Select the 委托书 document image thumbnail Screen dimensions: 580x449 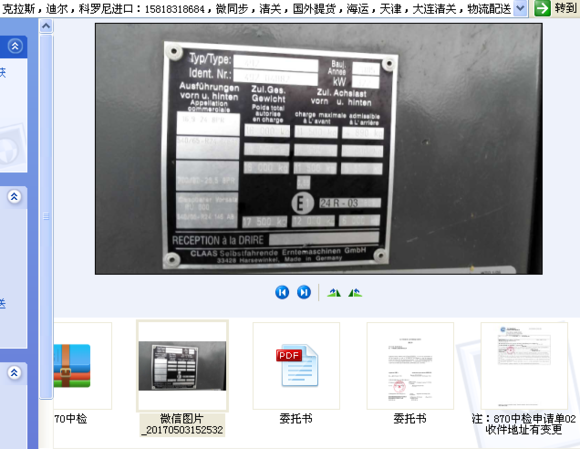[410, 366]
